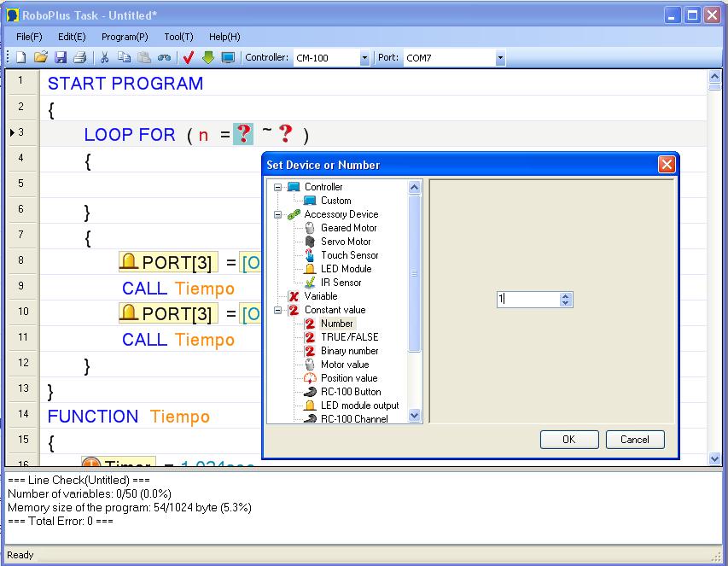Click CALL Tiempo on line 9
This screenshot has width=728, height=566.
click(x=178, y=289)
